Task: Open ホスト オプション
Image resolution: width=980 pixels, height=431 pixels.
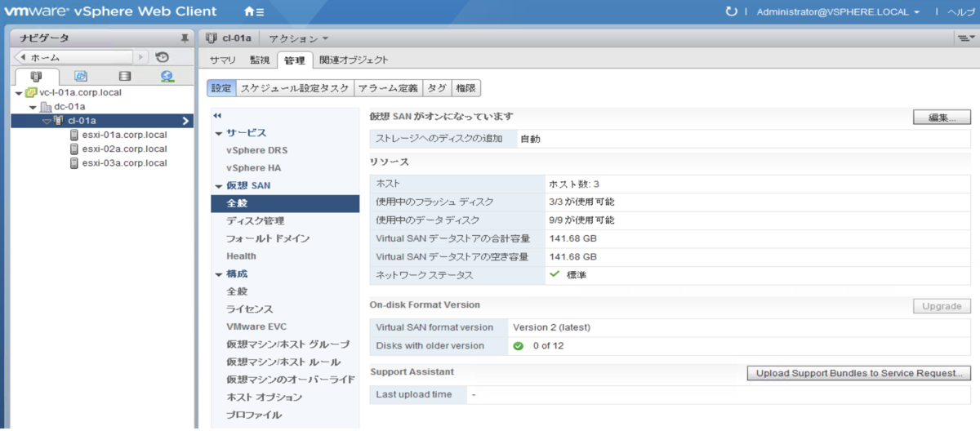Action: [x=265, y=398]
